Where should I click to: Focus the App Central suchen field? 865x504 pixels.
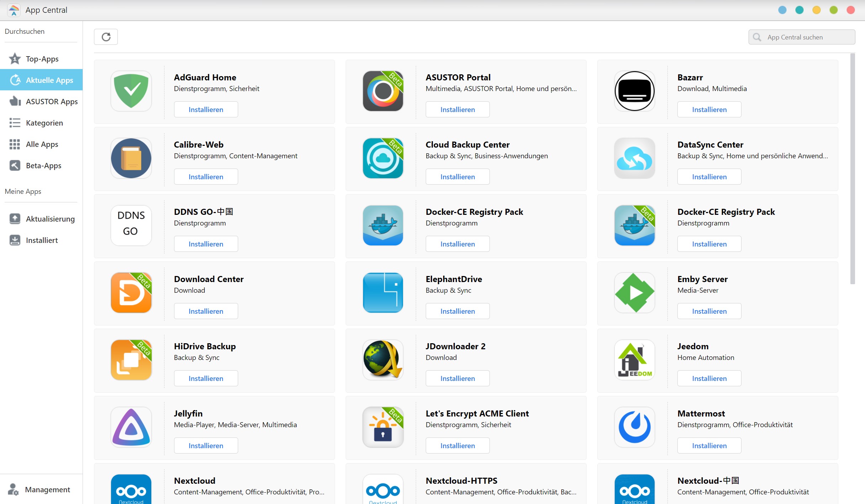click(802, 37)
